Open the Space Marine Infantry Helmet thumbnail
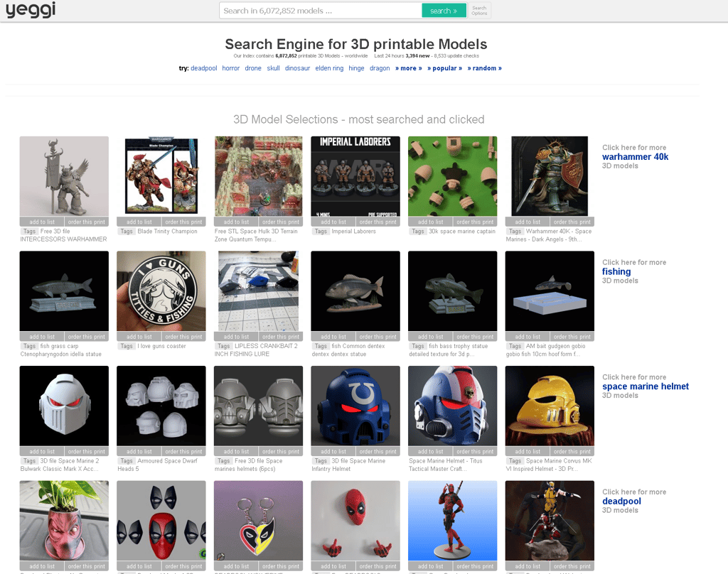Image resolution: width=728 pixels, height=574 pixels. [x=355, y=406]
